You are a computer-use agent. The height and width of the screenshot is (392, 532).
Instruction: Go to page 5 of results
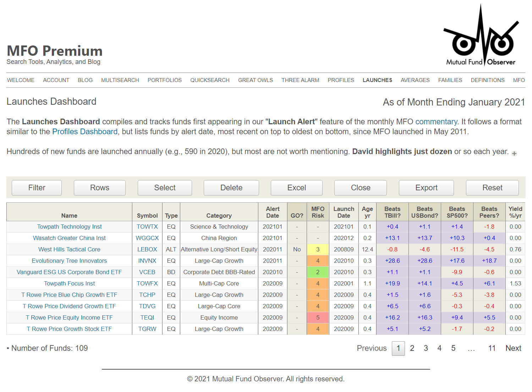coord(453,348)
